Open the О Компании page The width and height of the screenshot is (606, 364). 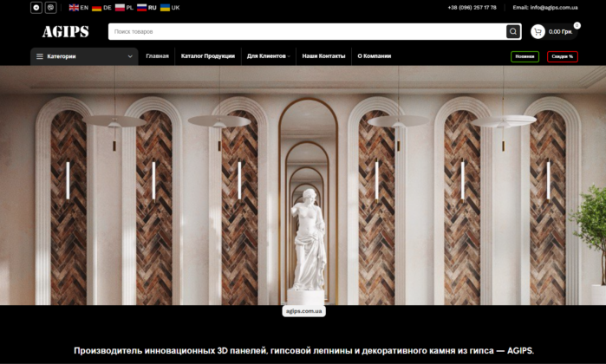click(374, 56)
